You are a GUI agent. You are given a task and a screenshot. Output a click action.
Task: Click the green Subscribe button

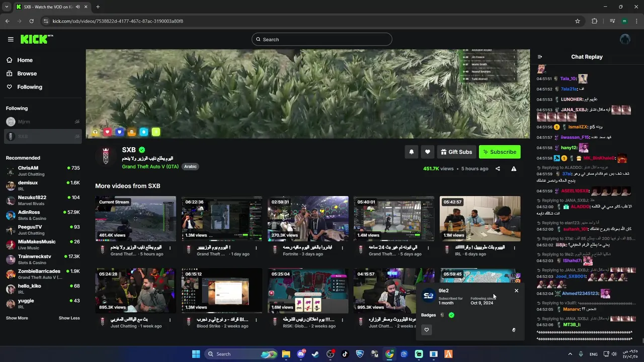click(500, 152)
